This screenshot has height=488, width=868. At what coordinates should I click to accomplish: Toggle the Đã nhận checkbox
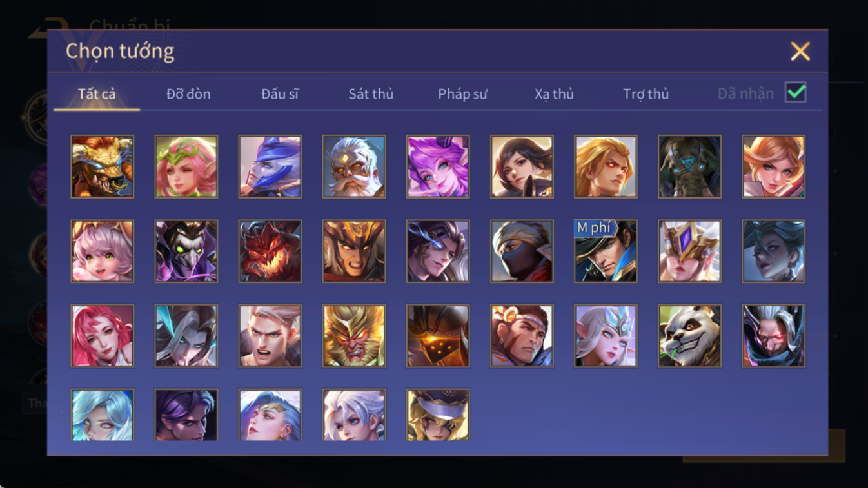(796, 93)
